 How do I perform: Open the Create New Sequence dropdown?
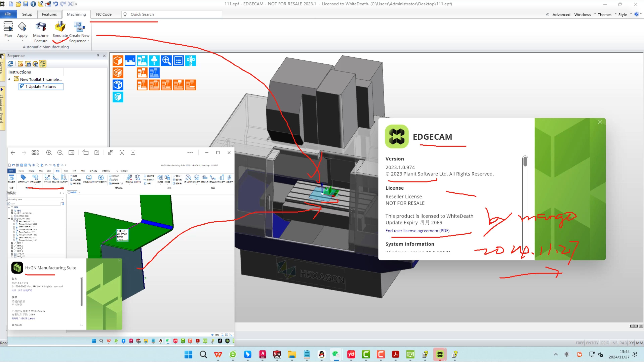88,41
